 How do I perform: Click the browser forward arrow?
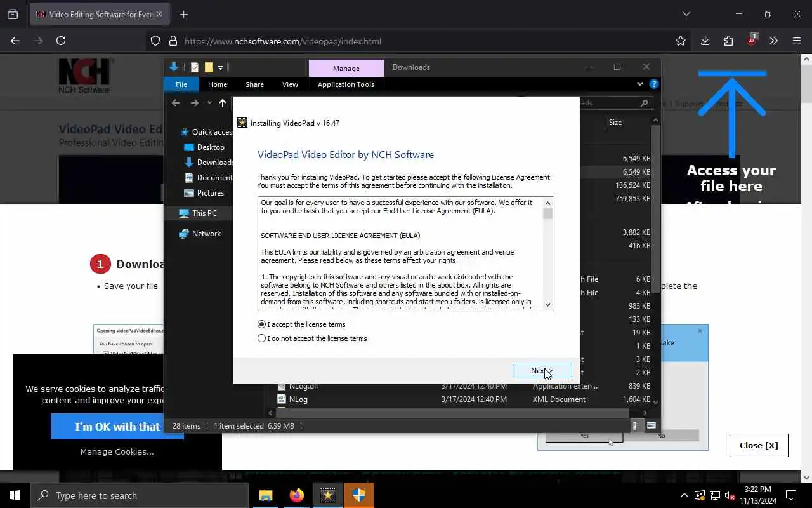(38, 41)
